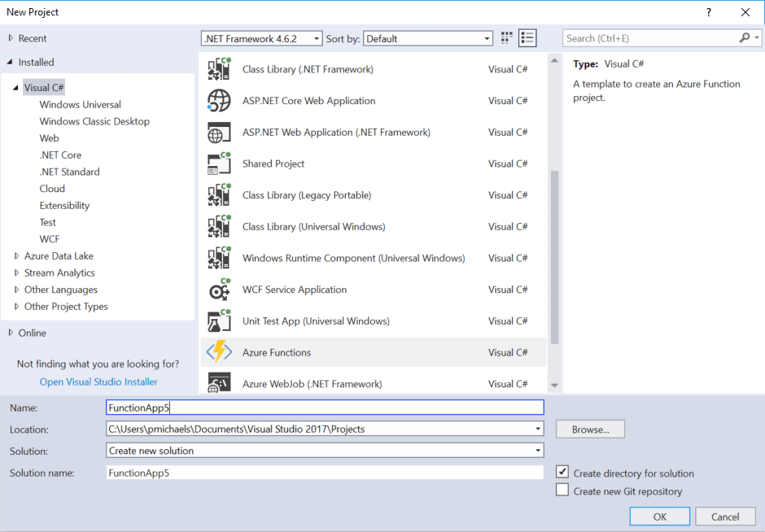Select the Extensibility category
Viewport: 765px width, 532px height.
64,205
